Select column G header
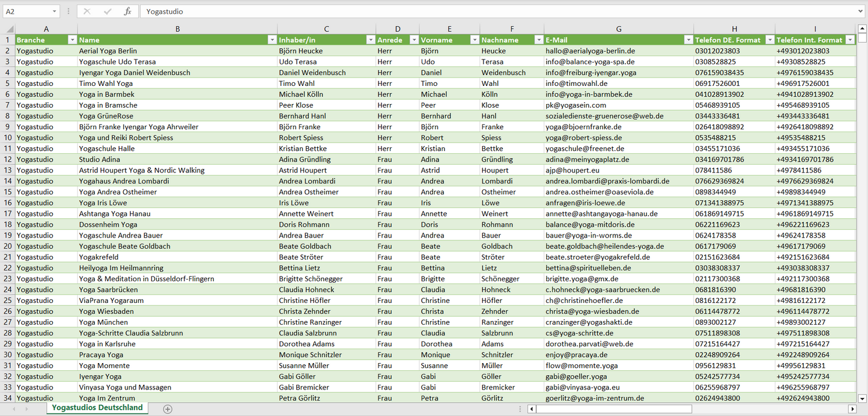 (x=618, y=29)
